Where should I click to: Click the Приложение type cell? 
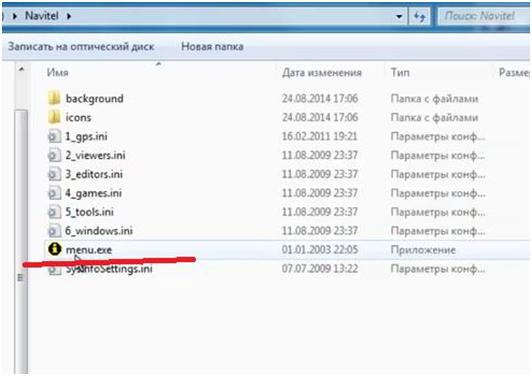click(x=423, y=250)
